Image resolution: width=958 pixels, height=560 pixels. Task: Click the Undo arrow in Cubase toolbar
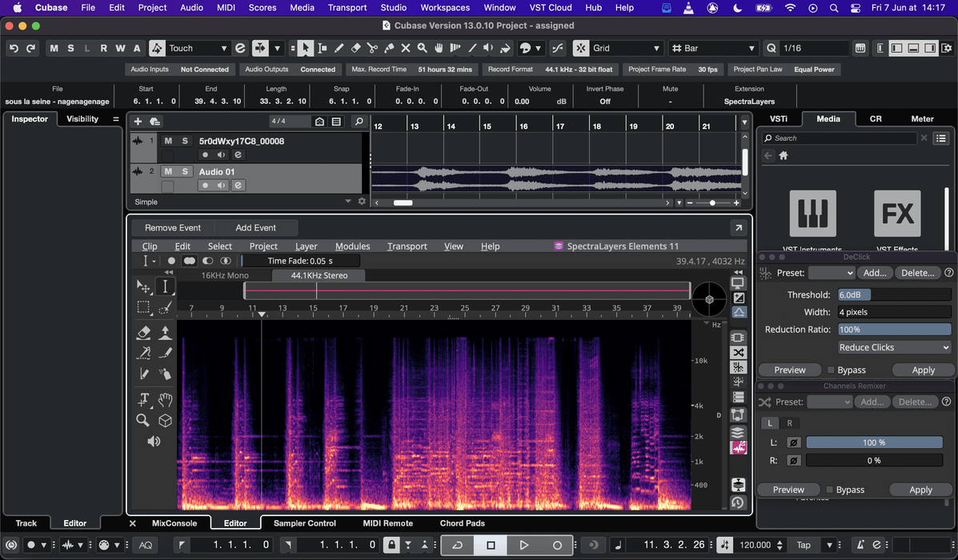point(14,48)
